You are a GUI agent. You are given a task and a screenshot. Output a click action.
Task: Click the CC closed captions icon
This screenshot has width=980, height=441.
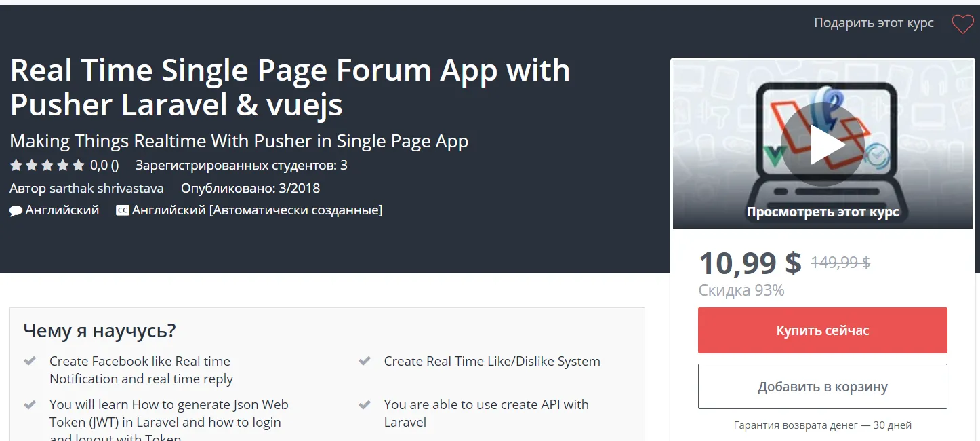click(x=122, y=211)
